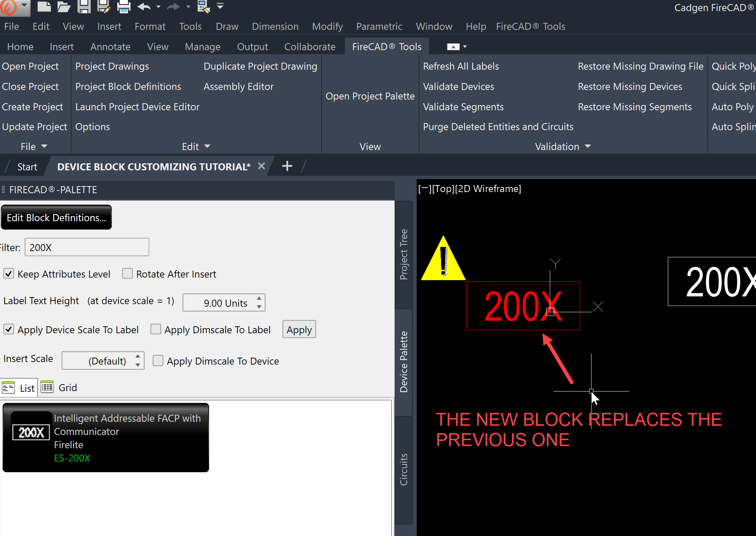This screenshot has width=756, height=536.
Task: Increase Insert Scale spinner up arrow
Action: (138, 356)
